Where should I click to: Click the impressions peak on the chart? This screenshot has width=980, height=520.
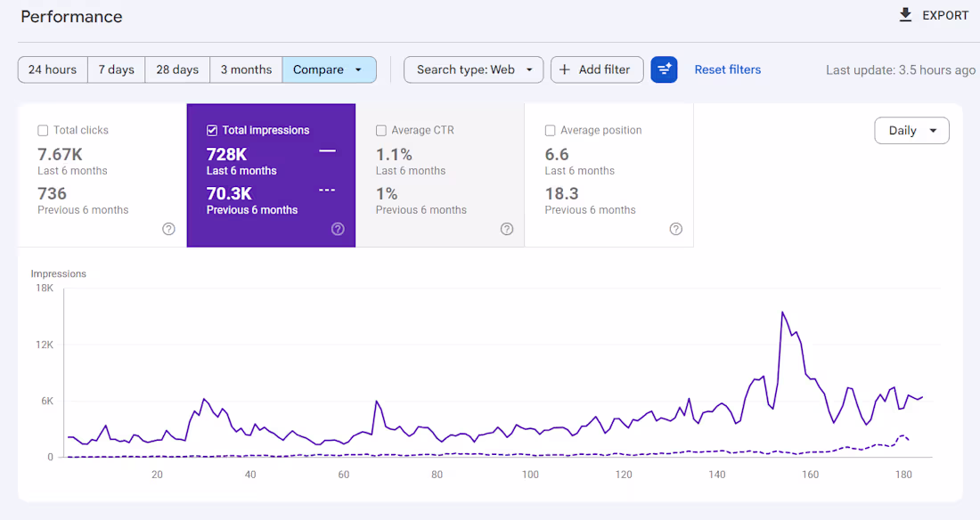pyautogui.click(x=783, y=312)
